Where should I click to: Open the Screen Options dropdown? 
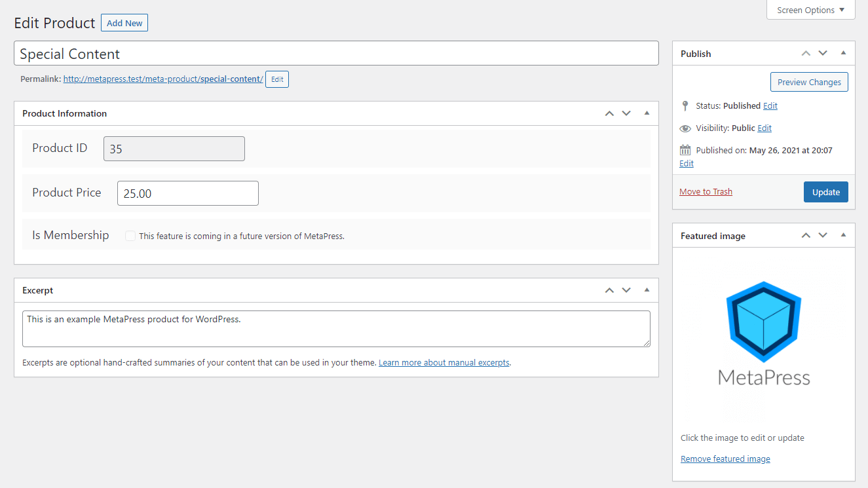(810, 10)
